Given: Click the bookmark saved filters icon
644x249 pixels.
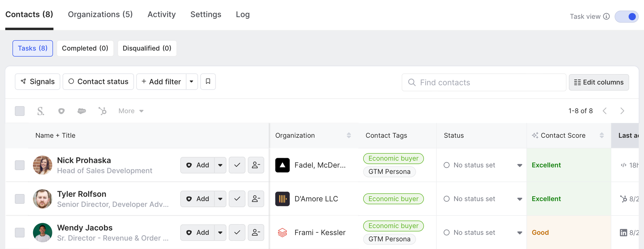Looking at the screenshot, I should [208, 82].
